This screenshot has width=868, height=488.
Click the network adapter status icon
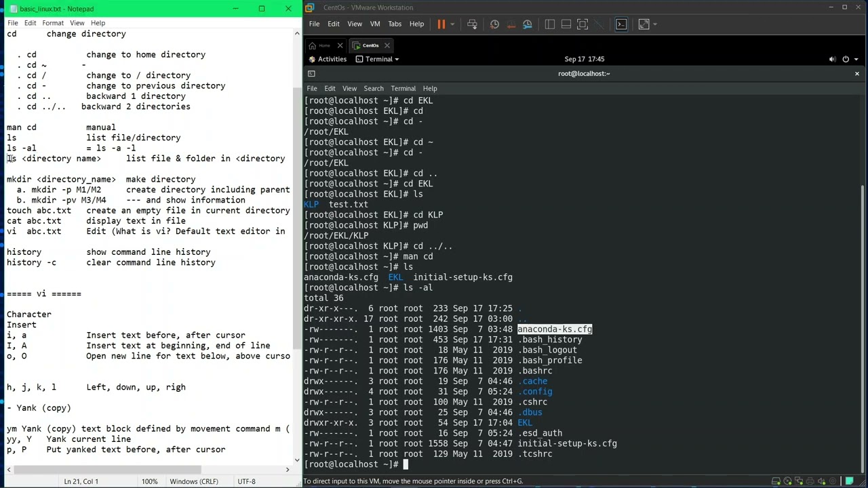coord(800,481)
